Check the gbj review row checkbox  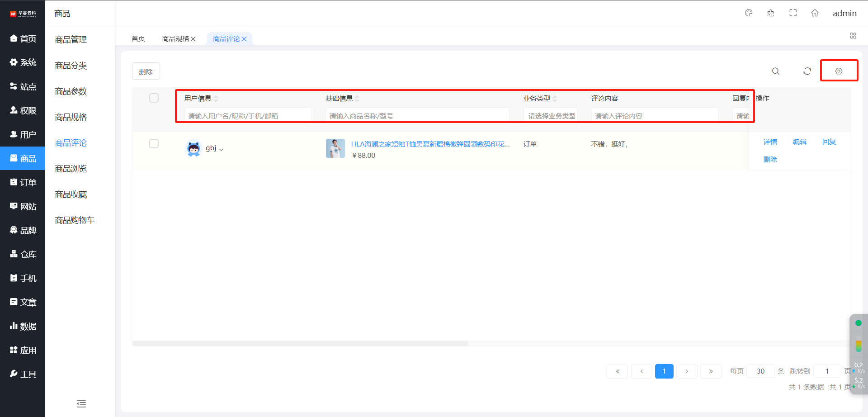[x=154, y=144]
